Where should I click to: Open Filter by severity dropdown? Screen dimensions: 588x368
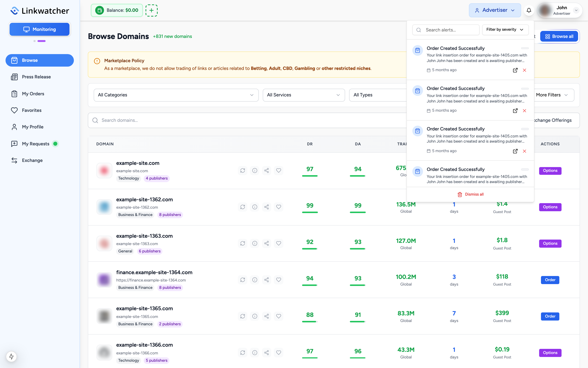point(505,29)
